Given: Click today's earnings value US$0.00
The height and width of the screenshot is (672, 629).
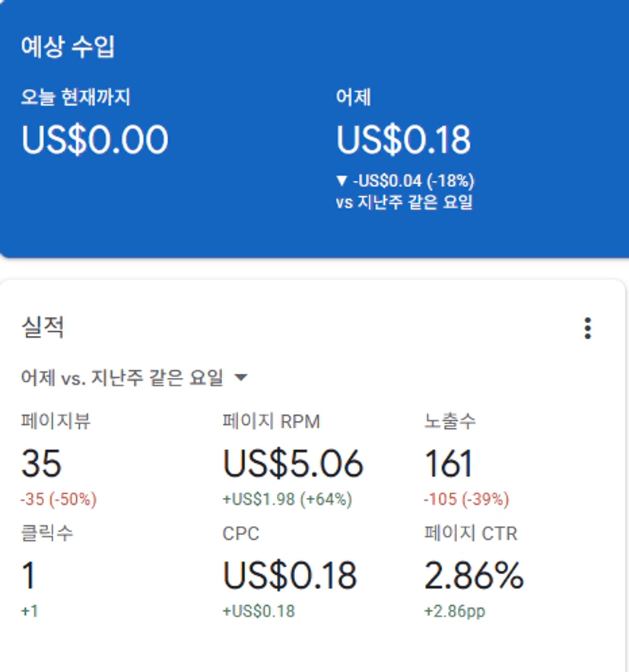Looking at the screenshot, I should pyautogui.click(x=95, y=139).
